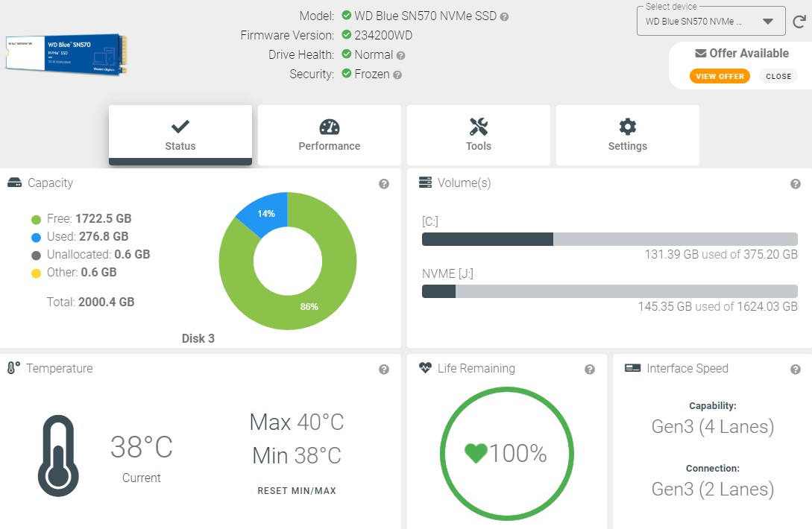This screenshot has height=529, width=812.
Task: Click gray Unallocated legend dot
Action: click(x=37, y=256)
